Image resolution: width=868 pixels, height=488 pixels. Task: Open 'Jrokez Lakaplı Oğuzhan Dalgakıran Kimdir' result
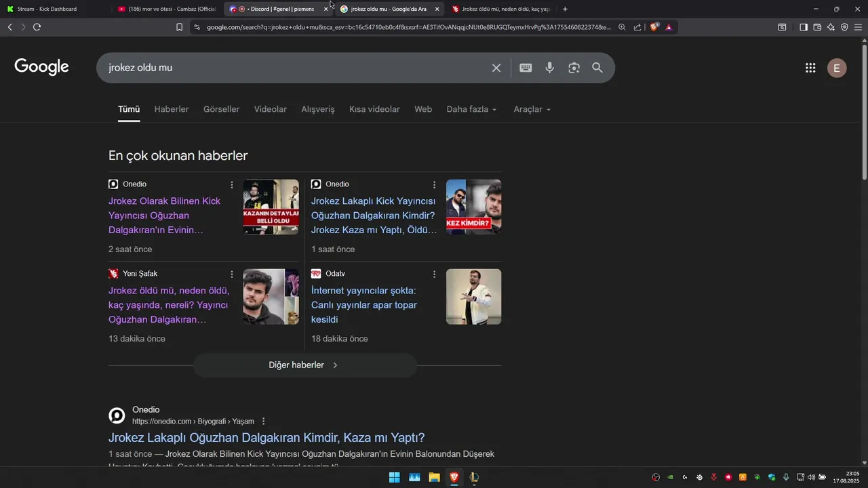click(267, 438)
